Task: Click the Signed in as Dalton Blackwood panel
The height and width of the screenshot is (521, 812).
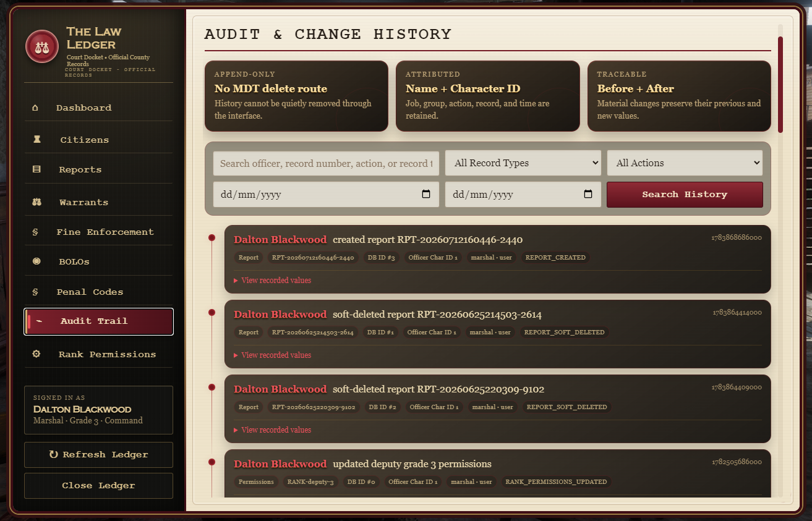Action: click(98, 410)
